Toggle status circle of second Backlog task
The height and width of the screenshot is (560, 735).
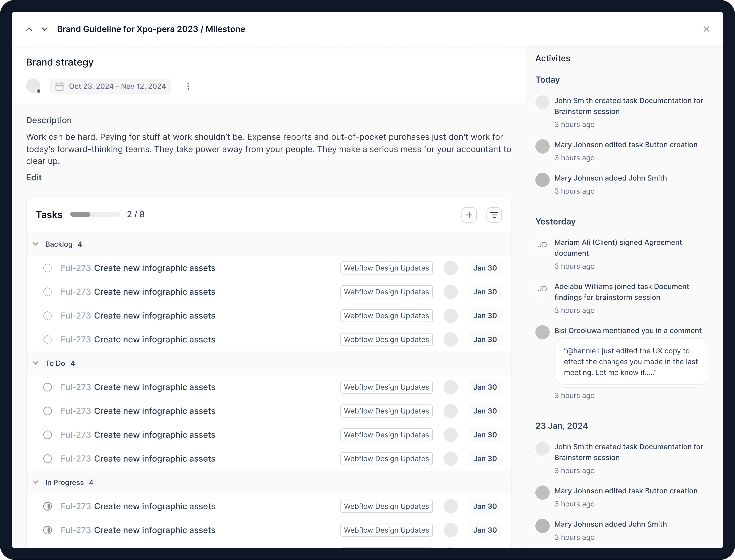point(48,292)
